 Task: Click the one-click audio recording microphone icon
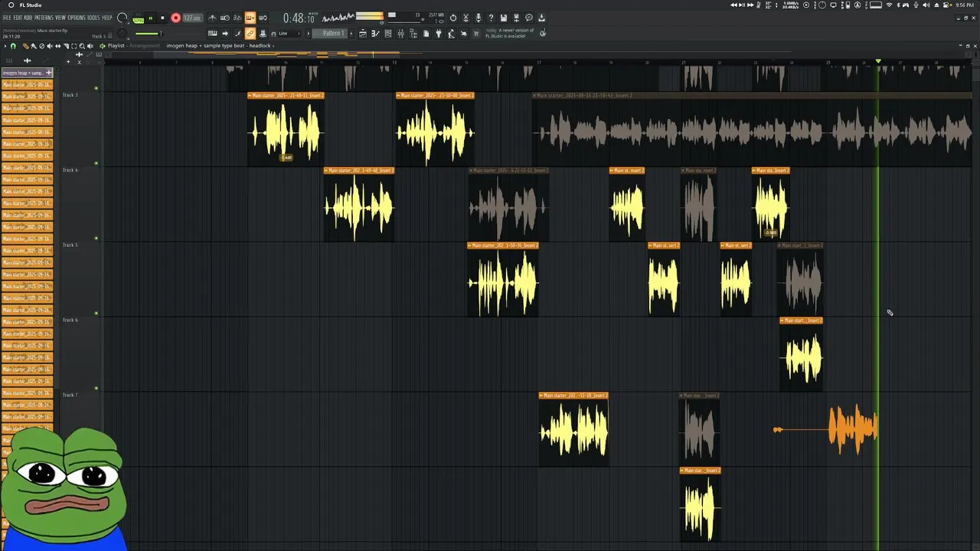pyautogui.click(x=478, y=18)
